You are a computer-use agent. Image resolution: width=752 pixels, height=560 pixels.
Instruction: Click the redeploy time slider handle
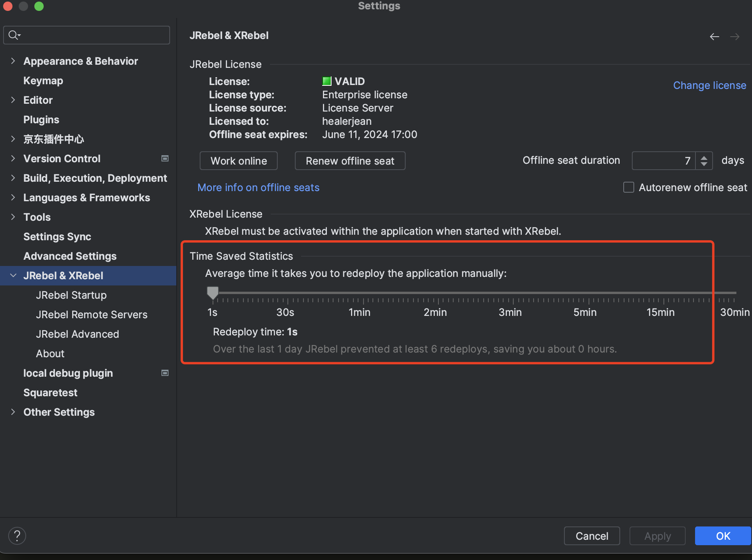click(213, 292)
